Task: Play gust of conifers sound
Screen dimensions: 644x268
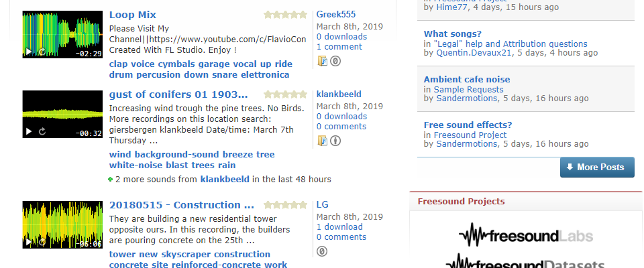Action: click(28, 132)
